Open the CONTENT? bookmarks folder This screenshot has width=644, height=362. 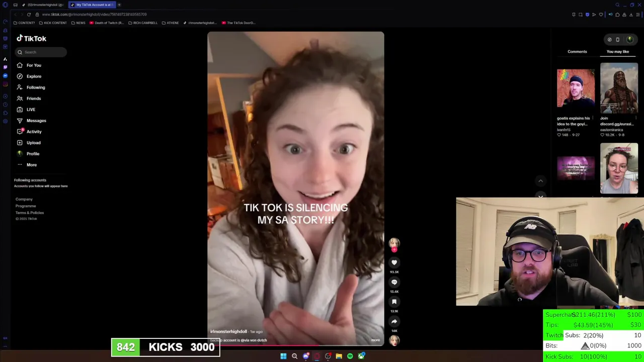pos(24,23)
